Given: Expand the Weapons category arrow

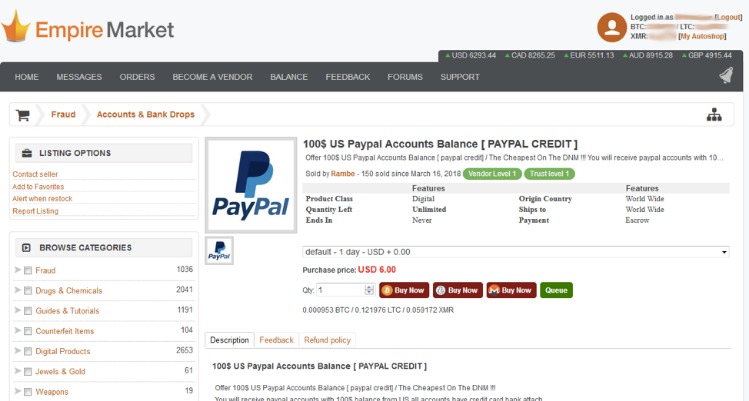Looking at the screenshot, I should pos(17,392).
